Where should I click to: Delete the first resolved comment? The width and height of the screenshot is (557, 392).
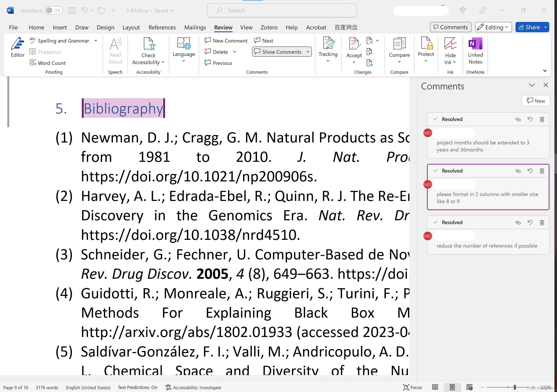542,119
